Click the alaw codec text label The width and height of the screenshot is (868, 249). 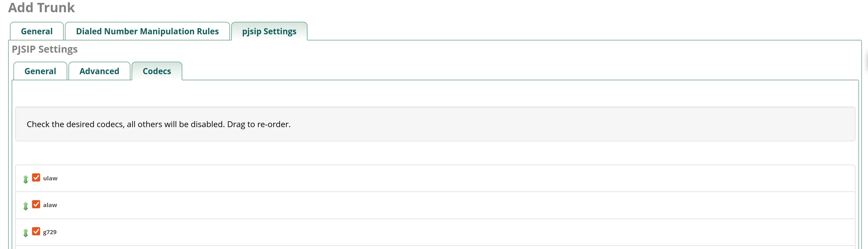pos(50,205)
